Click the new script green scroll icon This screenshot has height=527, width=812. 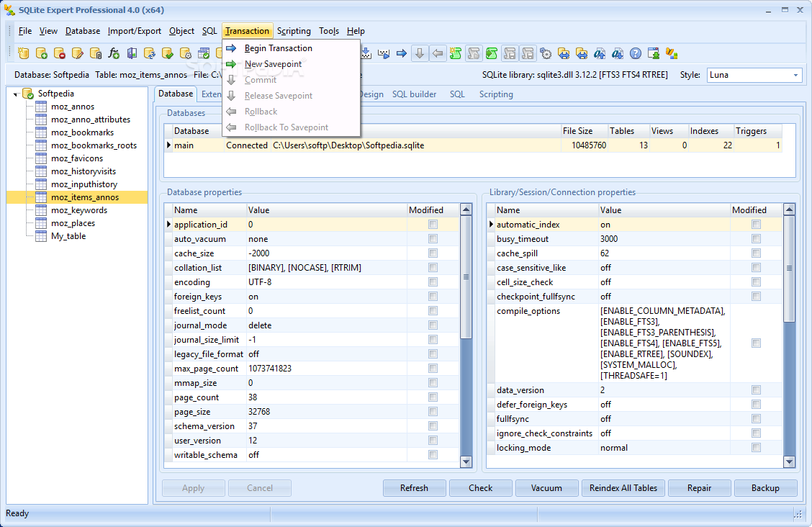456,53
